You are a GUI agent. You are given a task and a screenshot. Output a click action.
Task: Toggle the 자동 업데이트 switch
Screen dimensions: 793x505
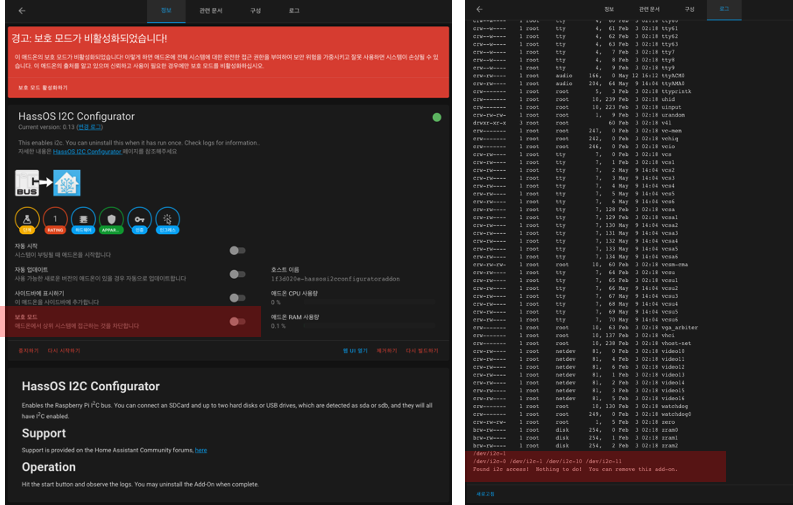pos(237,274)
